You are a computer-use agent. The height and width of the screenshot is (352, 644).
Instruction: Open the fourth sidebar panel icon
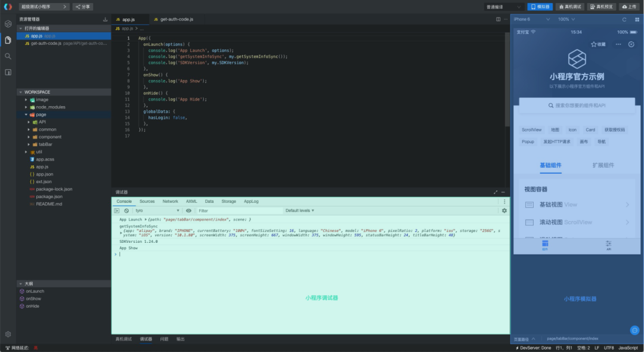tap(8, 72)
